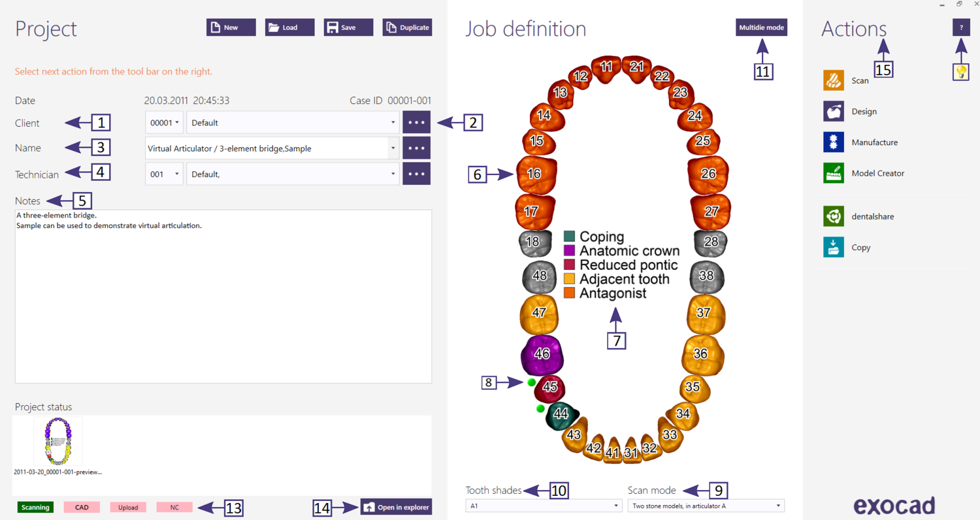The width and height of the screenshot is (980, 520).
Task: Select the Scanning status indicator
Action: point(35,508)
